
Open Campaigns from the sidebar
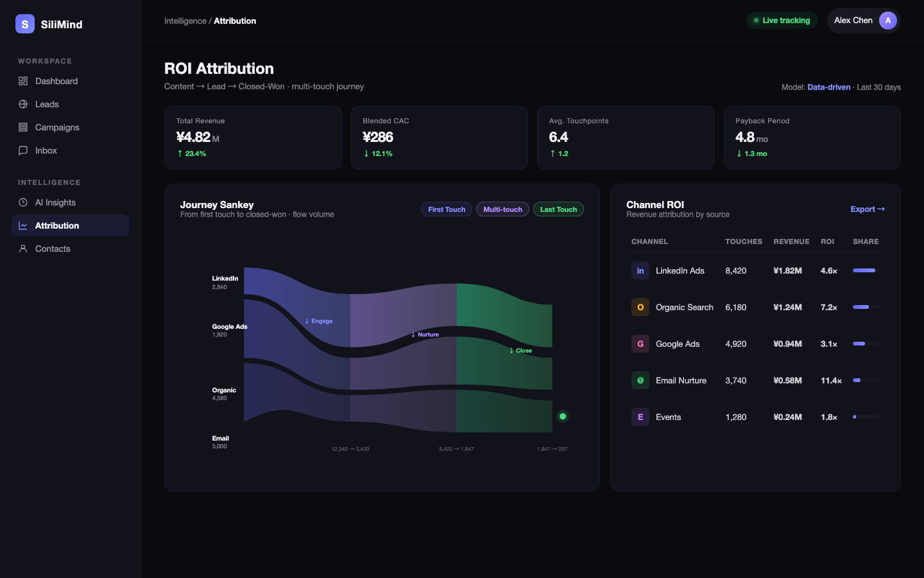(x=71, y=127)
